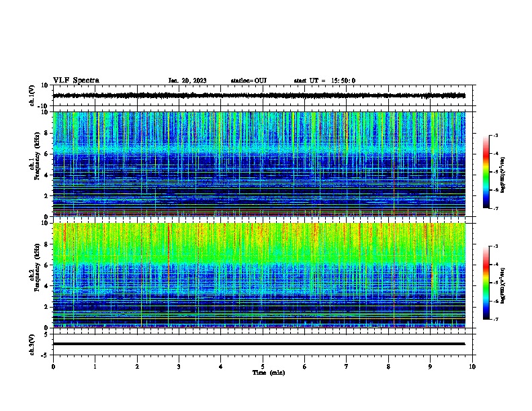This screenshot has width=532, height=411.
Task: Click the "5" tick on ch.3 voltage axis
Action: (x=46, y=334)
